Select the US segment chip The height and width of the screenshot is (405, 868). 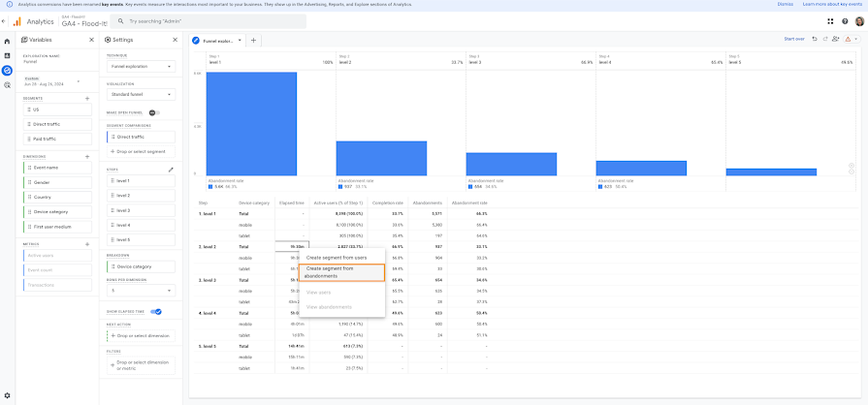click(57, 109)
